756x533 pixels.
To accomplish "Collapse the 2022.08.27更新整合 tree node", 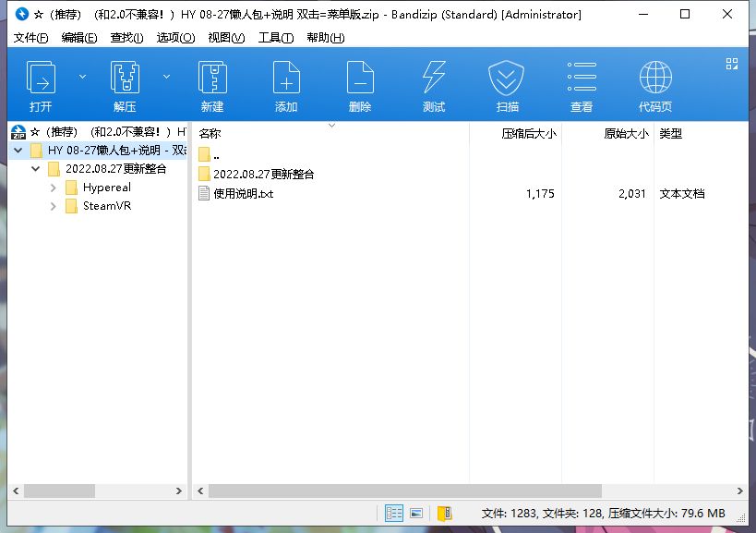I will click(x=36, y=169).
